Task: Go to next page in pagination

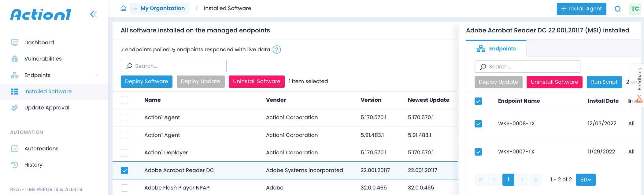Action: pyautogui.click(x=522, y=180)
